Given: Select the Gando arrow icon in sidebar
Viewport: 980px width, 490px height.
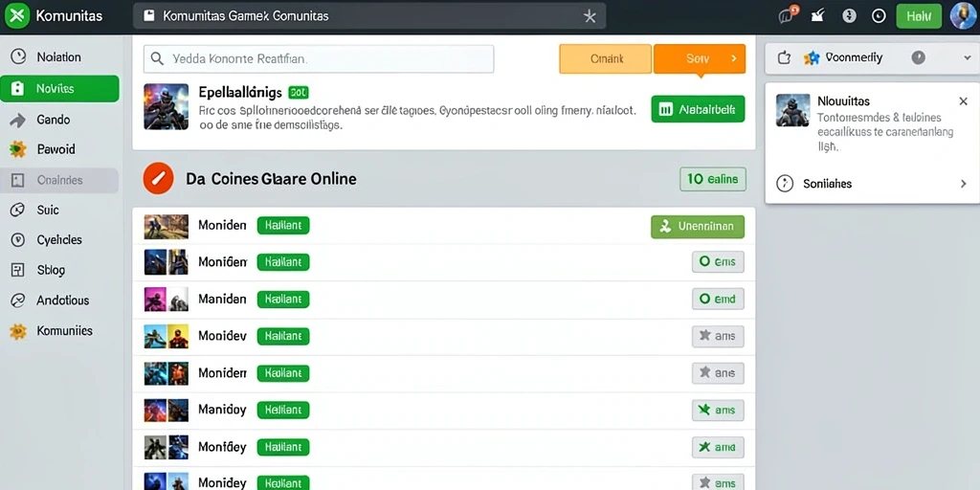Looking at the screenshot, I should (17, 120).
